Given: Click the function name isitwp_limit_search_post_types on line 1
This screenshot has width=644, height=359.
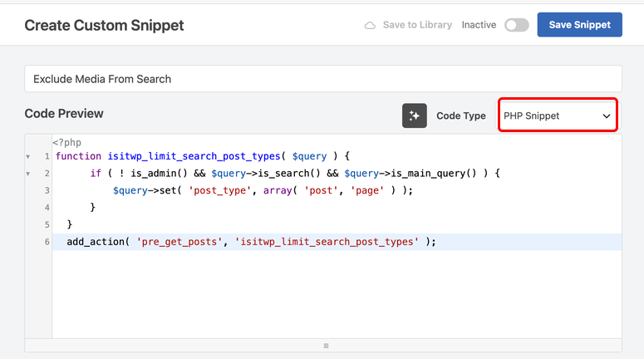Looking at the screenshot, I should coord(194,156).
